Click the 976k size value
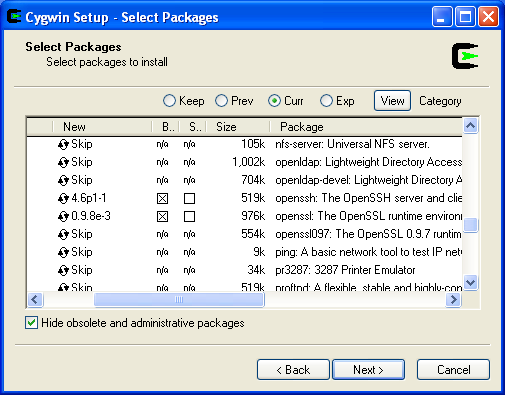The image size is (505, 395). (253, 216)
